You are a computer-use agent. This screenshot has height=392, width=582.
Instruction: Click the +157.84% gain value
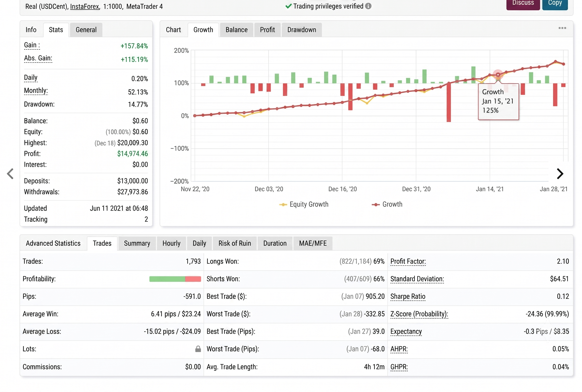[134, 46]
